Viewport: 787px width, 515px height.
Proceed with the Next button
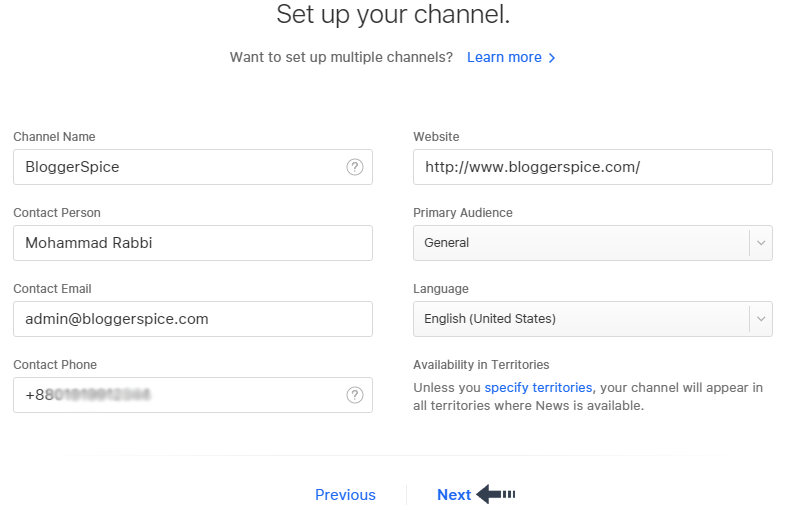click(454, 495)
